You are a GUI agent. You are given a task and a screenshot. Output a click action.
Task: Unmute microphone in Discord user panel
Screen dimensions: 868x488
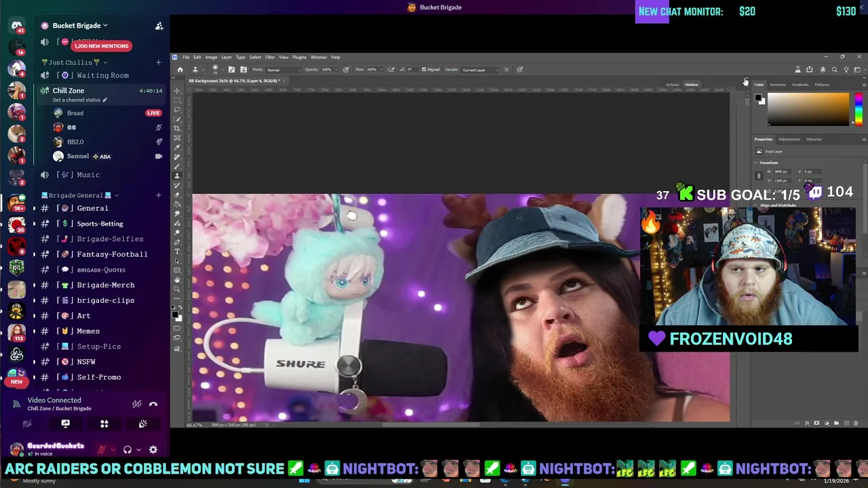pyautogui.click(x=102, y=449)
